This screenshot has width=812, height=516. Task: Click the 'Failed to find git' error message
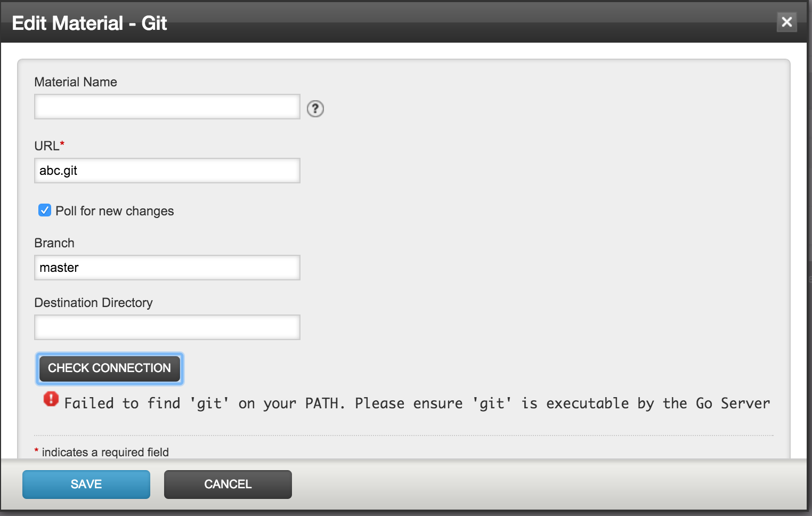pyautogui.click(x=417, y=404)
